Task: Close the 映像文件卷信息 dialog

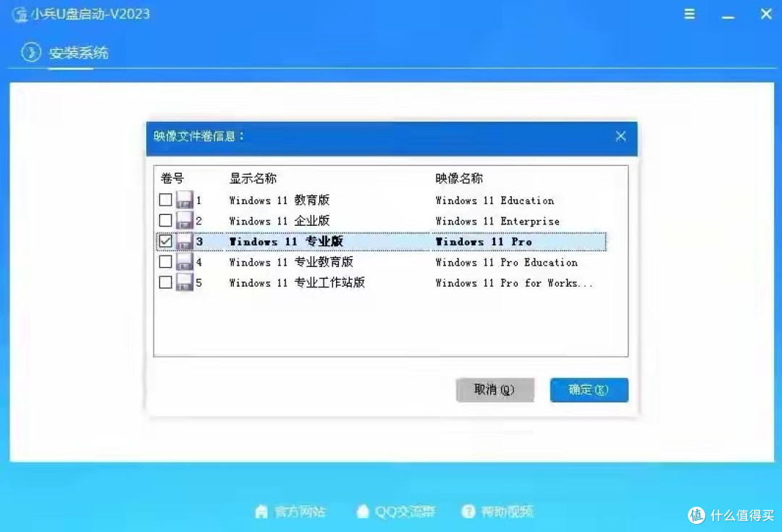Action: (x=621, y=136)
